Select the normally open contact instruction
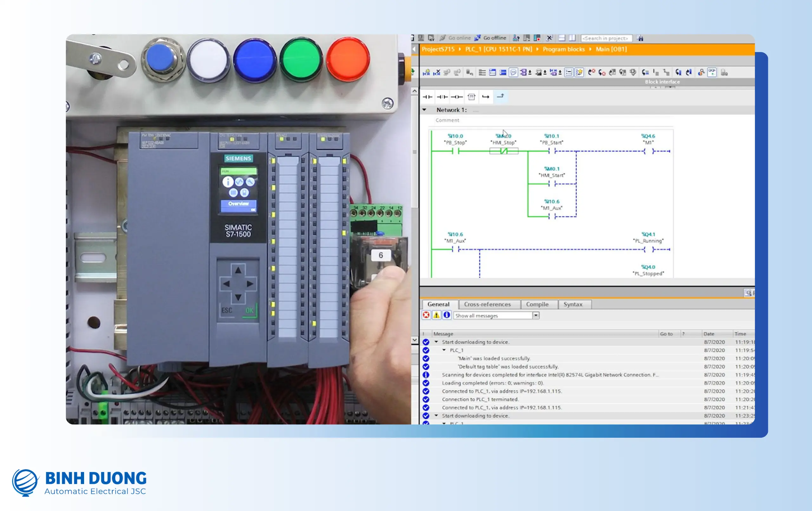812x511 pixels. pos(428,97)
